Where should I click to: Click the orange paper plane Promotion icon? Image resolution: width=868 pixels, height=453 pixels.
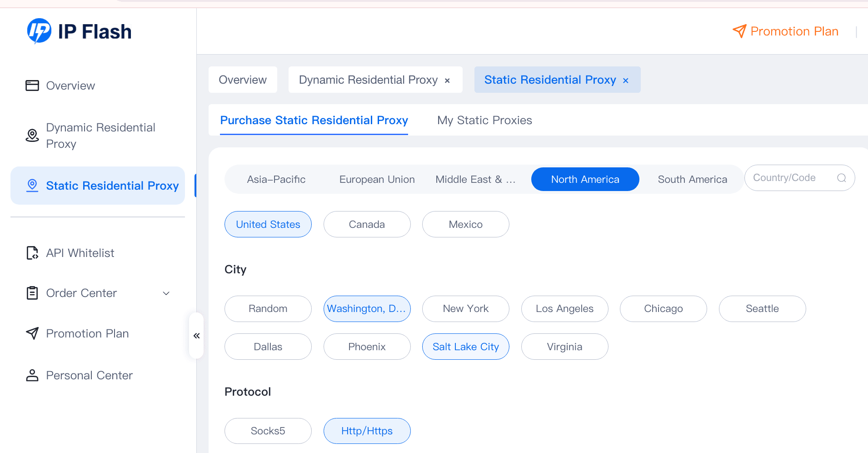coord(739,31)
